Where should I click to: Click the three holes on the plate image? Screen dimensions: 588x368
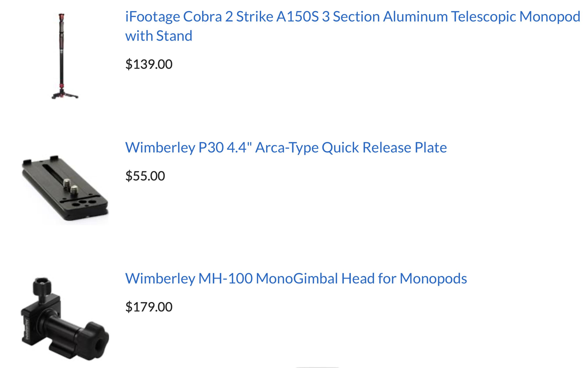coord(84,203)
